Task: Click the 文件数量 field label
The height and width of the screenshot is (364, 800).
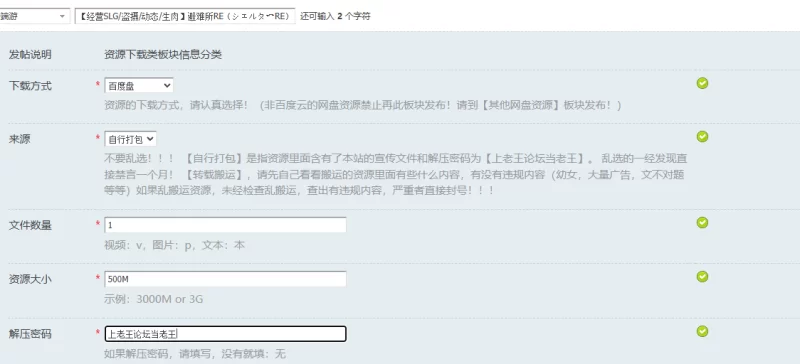Action: coord(30,225)
